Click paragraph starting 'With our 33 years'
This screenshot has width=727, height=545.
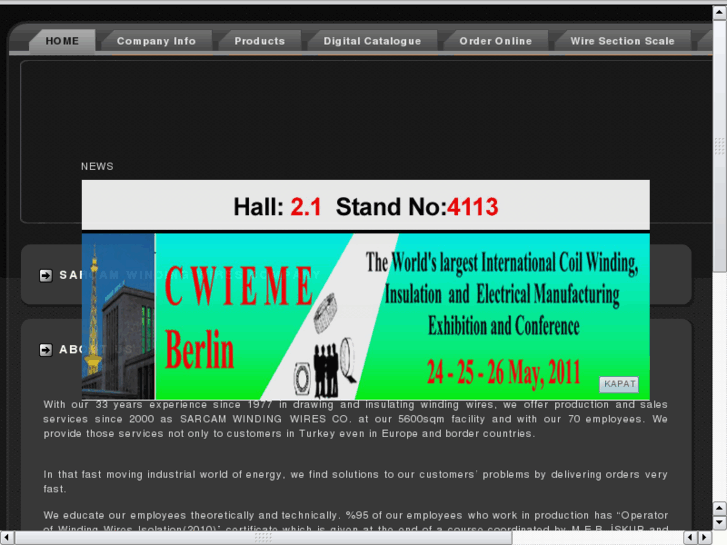tap(355, 419)
